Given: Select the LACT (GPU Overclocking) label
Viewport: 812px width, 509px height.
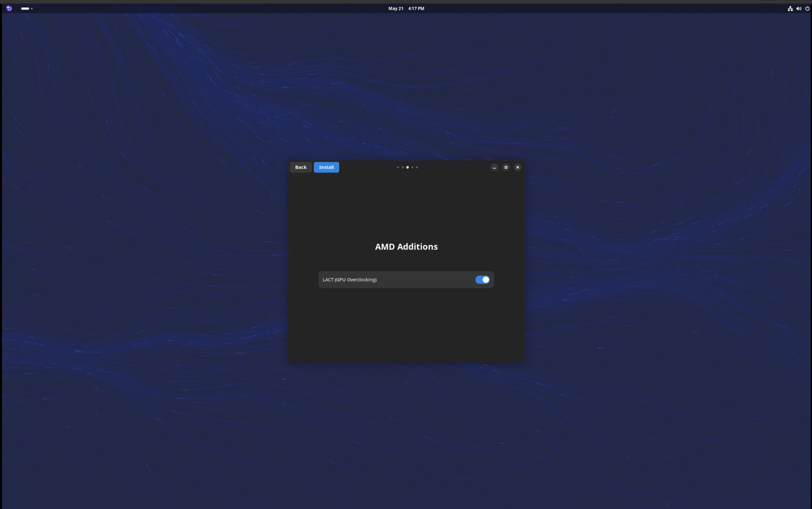Looking at the screenshot, I should (x=349, y=280).
